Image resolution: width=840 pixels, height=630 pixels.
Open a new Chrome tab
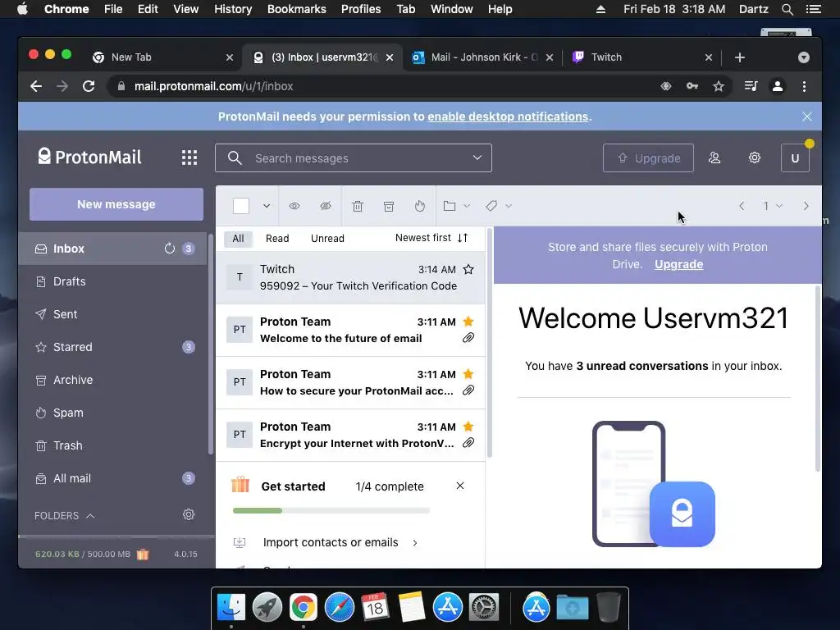pos(740,57)
